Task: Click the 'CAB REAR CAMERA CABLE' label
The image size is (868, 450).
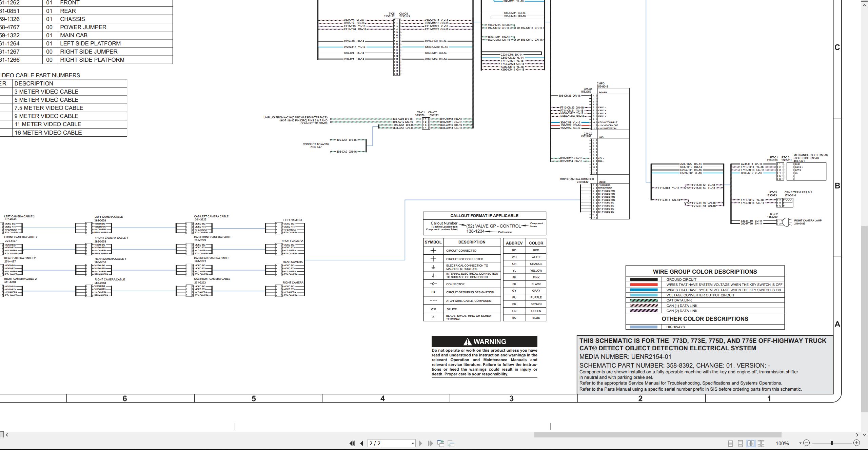Action: [212, 258]
